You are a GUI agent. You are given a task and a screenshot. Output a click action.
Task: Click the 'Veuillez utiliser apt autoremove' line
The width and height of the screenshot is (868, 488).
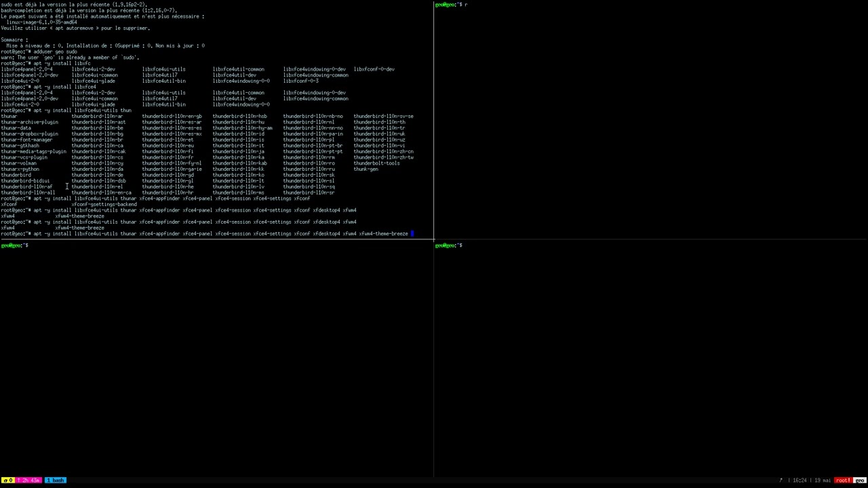click(75, 28)
